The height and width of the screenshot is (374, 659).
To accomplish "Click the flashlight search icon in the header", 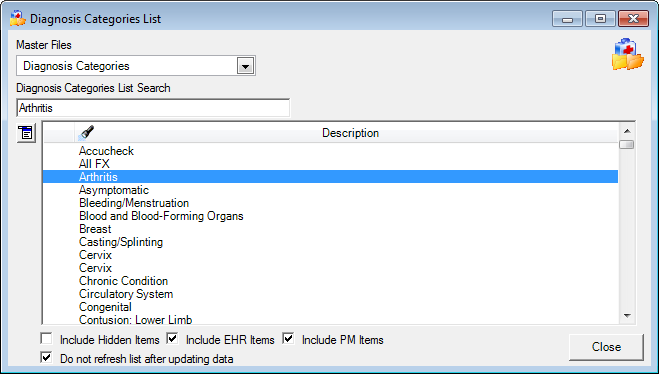I will coord(86,133).
